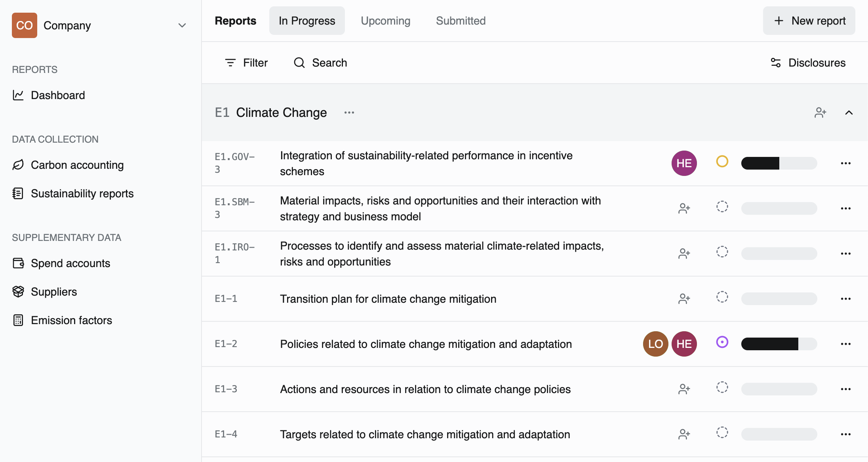
Task: Toggle dashed status circle on E1-3
Action: tap(722, 388)
